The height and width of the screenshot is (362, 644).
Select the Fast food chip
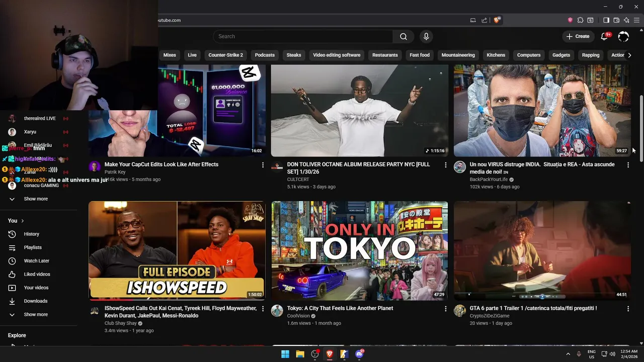point(420,55)
